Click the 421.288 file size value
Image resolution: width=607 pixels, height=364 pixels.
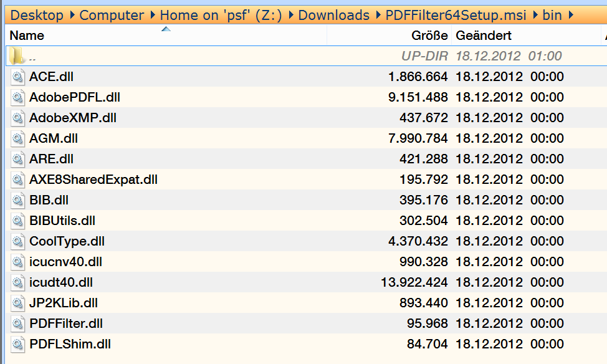(x=424, y=159)
